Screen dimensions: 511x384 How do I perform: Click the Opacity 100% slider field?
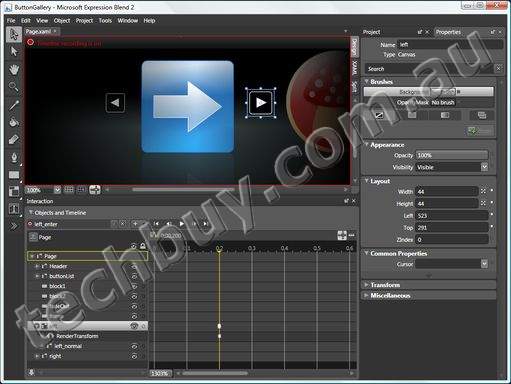pyautogui.click(x=452, y=155)
